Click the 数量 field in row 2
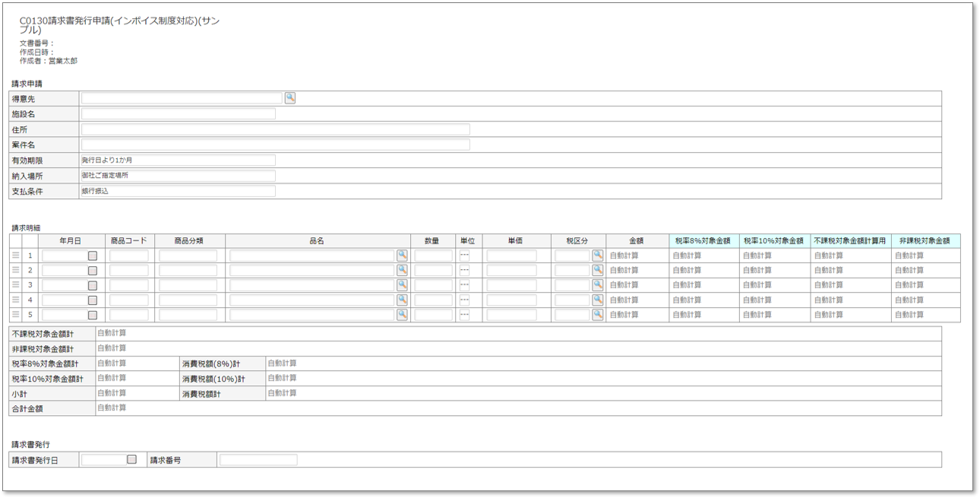 433,271
